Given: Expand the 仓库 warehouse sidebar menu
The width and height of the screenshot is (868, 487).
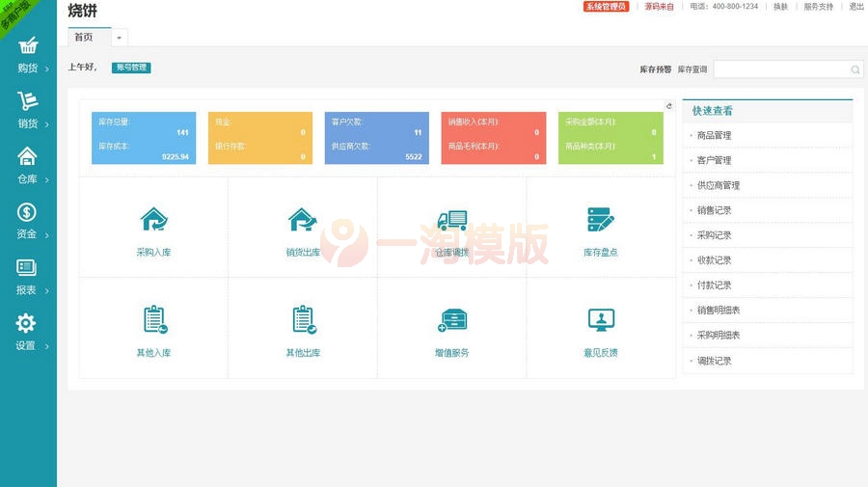Looking at the screenshot, I should pos(28,166).
